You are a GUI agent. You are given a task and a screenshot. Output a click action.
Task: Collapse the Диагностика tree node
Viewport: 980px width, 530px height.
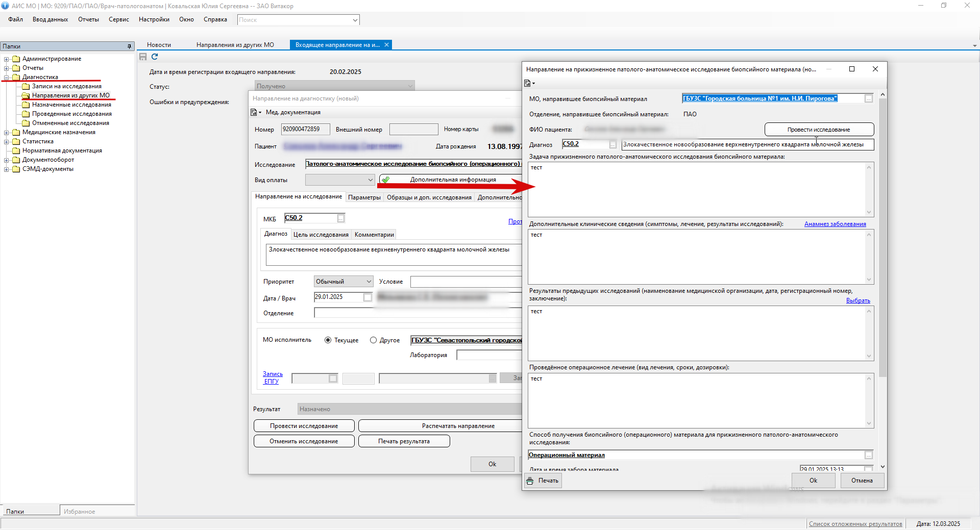click(x=7, y=78)
